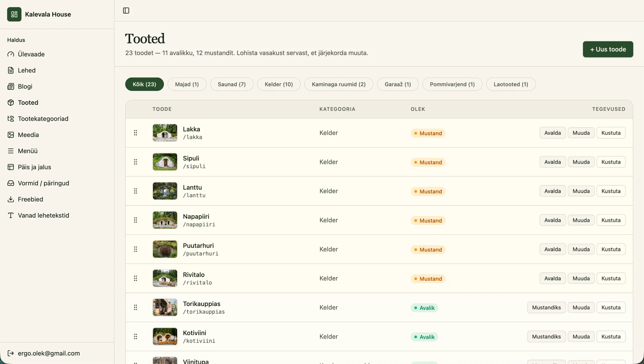The height and width of the screenshot is (364, 644).
Task: Open the Lakka product thumbnail
Action: click(165, 133)
